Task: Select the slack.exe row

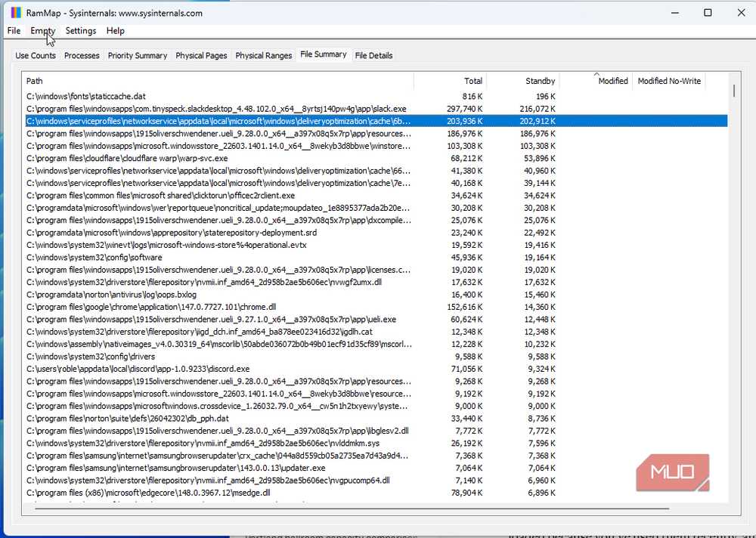Action: click(x=376, y=109)
